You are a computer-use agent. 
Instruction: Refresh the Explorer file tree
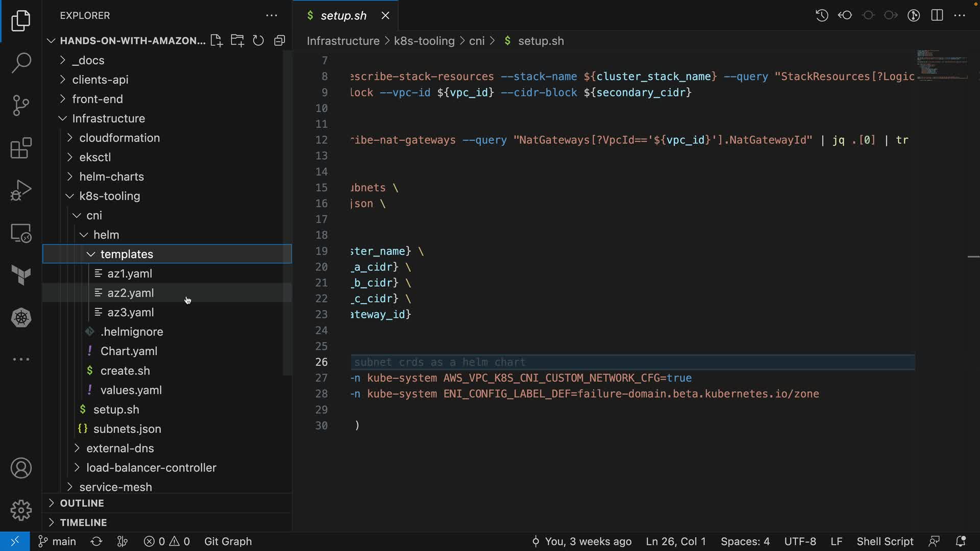(258, 41)
